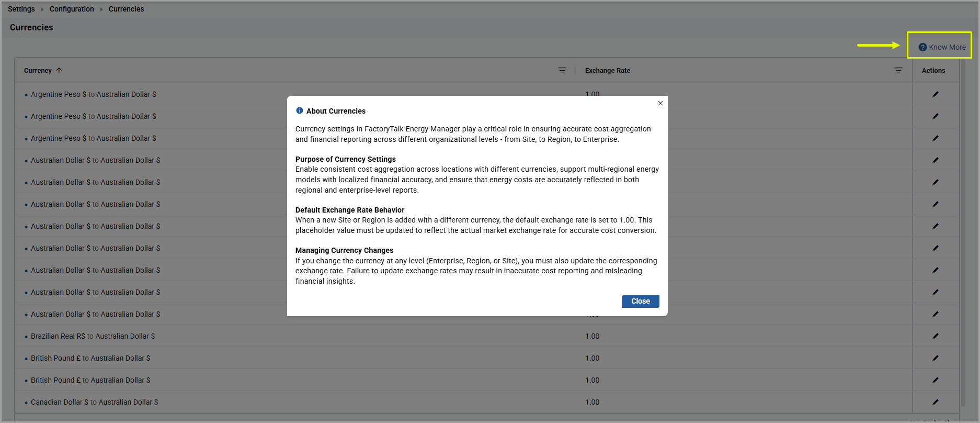Edit the Canadian Dollar to Australian Dollar row
This screenshot has width=980, height=423.
936,402
